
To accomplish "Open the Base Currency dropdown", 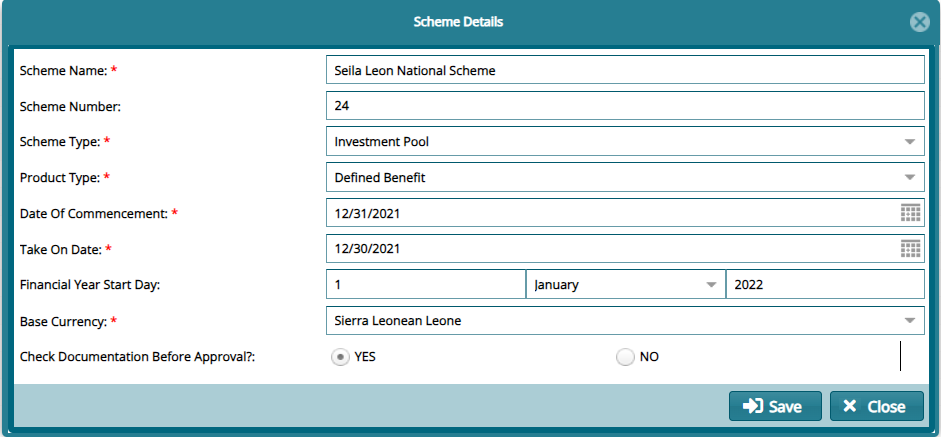I will point(909,321).
